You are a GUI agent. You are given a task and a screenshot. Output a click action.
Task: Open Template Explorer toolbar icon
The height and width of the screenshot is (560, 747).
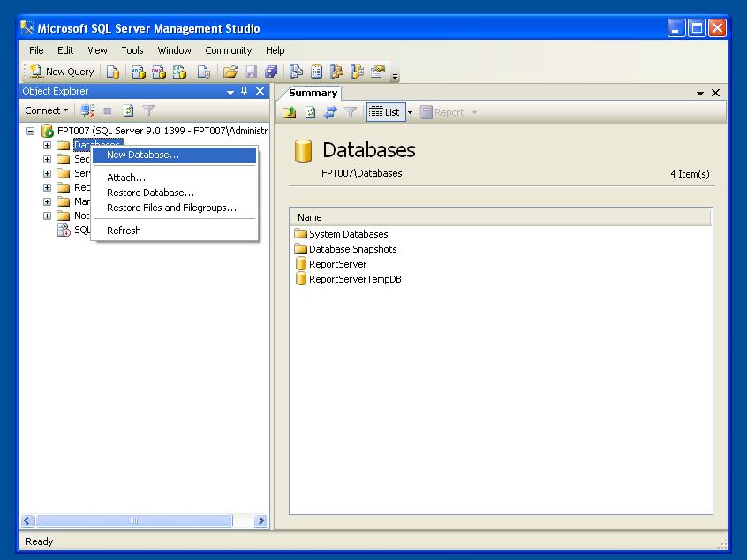click(358, 72)
